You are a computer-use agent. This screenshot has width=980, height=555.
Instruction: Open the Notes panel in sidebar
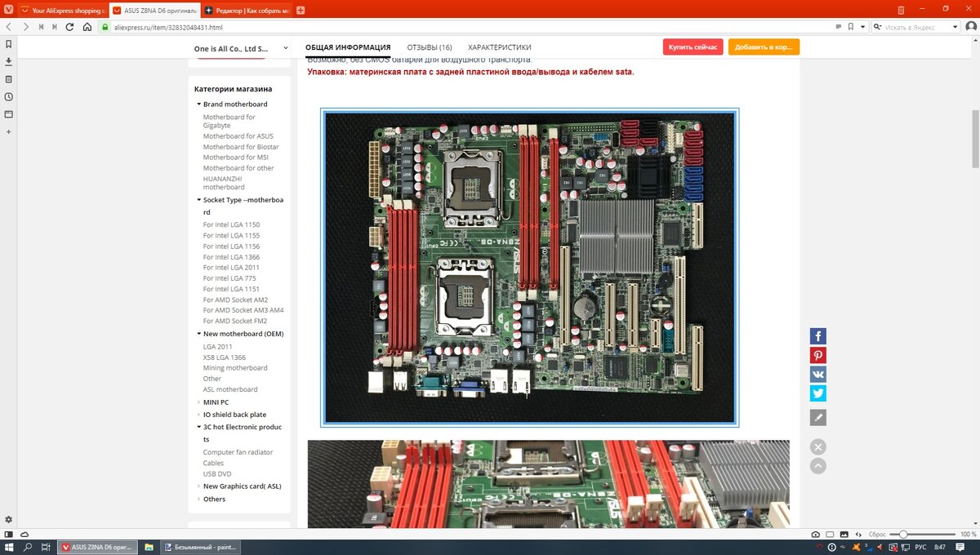coord(8,79)
